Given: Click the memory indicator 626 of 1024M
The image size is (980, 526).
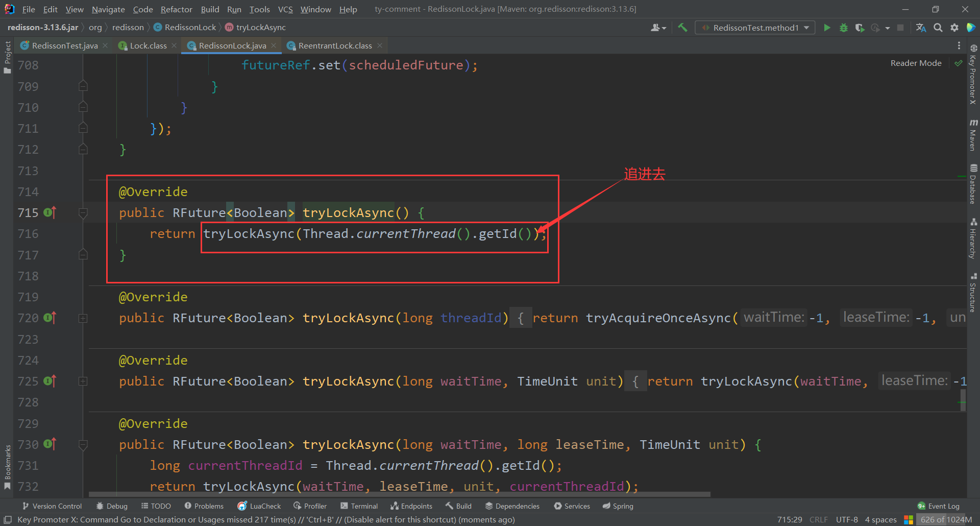Looking at the screenshot, I should [946, 519].
